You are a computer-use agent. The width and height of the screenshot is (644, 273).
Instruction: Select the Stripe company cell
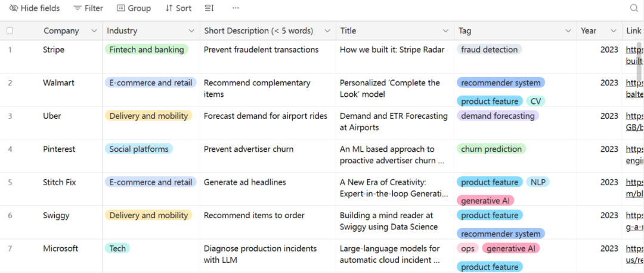coord(61,57)
